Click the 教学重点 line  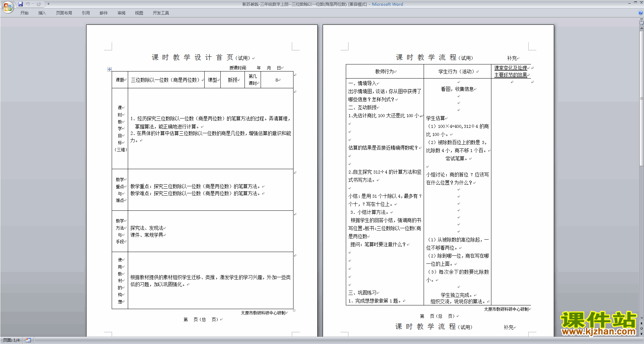coord(196,186)
